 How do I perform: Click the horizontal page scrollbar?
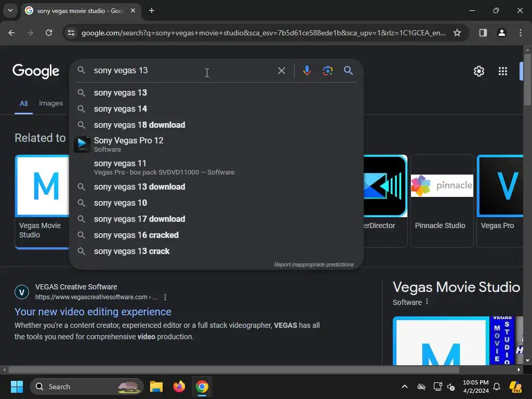pos(234,369)
